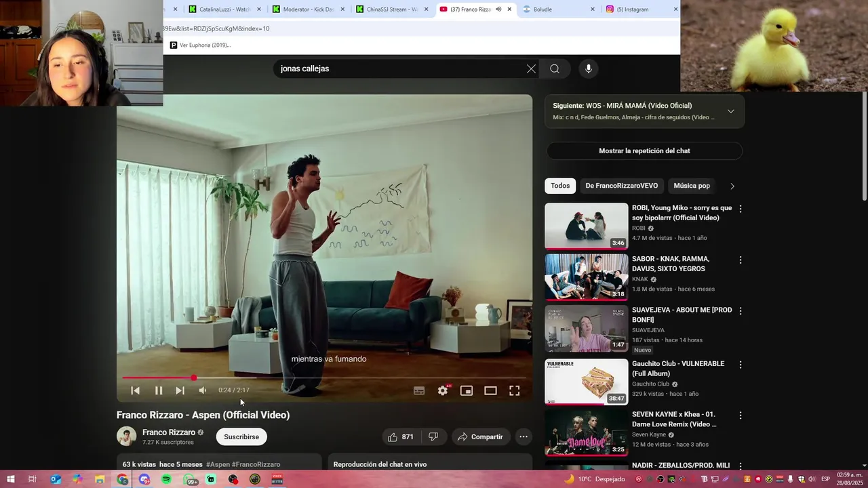Open Franco Rizzaro channel avatar
Image resolution: width=868 pixels, height=488 pixels.
126,436
